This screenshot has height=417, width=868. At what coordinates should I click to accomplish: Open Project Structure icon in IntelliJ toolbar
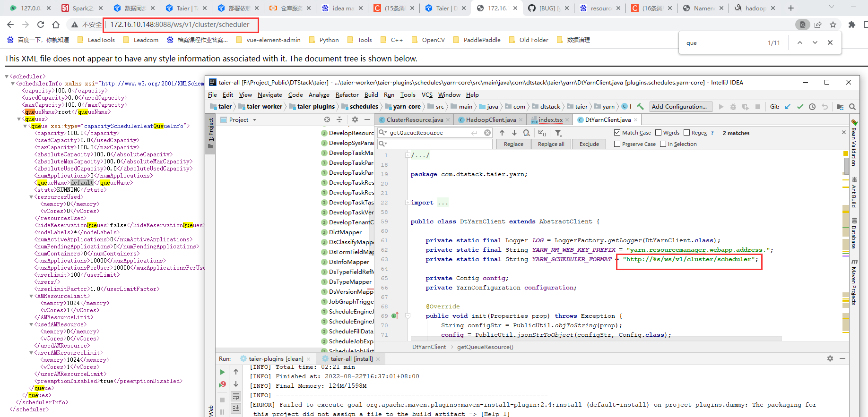tap(840, 107)
